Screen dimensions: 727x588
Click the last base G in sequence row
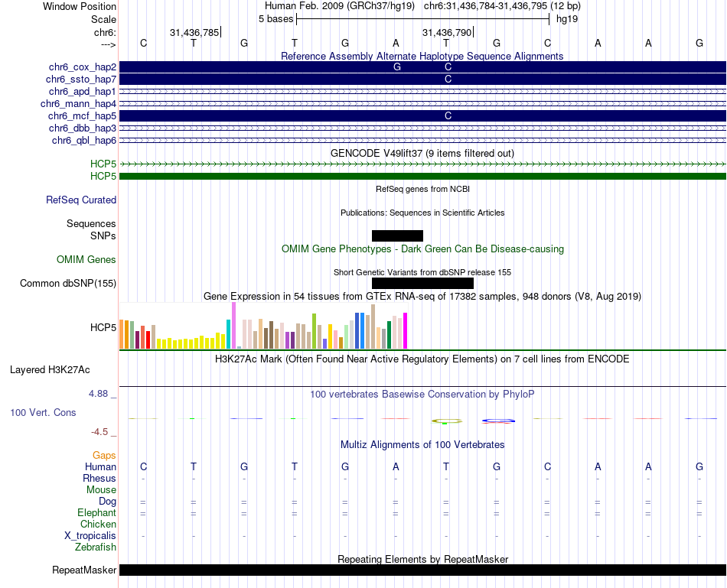point(699,43)
